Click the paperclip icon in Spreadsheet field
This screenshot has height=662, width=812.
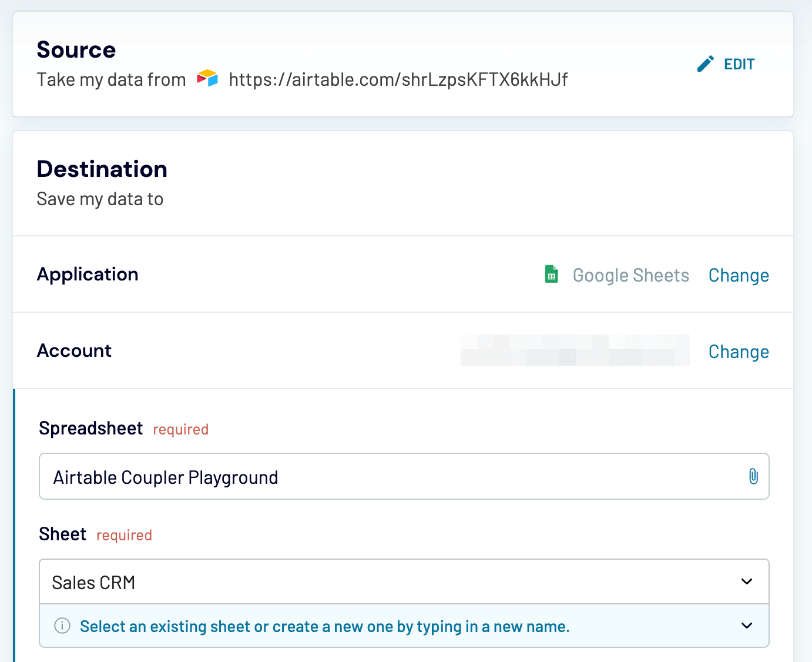(x=753, y=476)
